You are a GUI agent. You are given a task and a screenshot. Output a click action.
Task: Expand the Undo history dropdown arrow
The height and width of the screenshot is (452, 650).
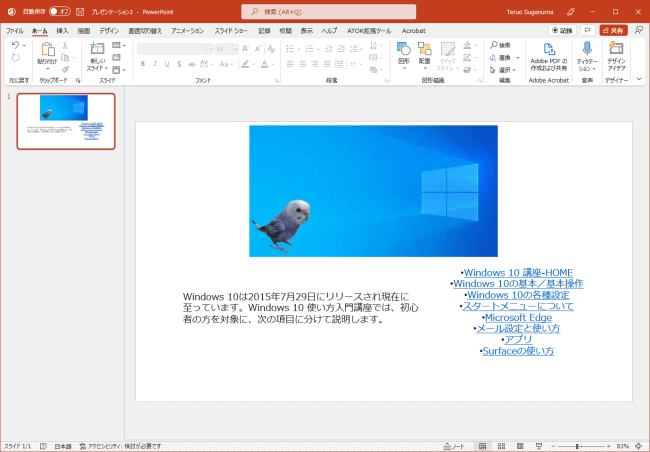click(x=24, y=45)
